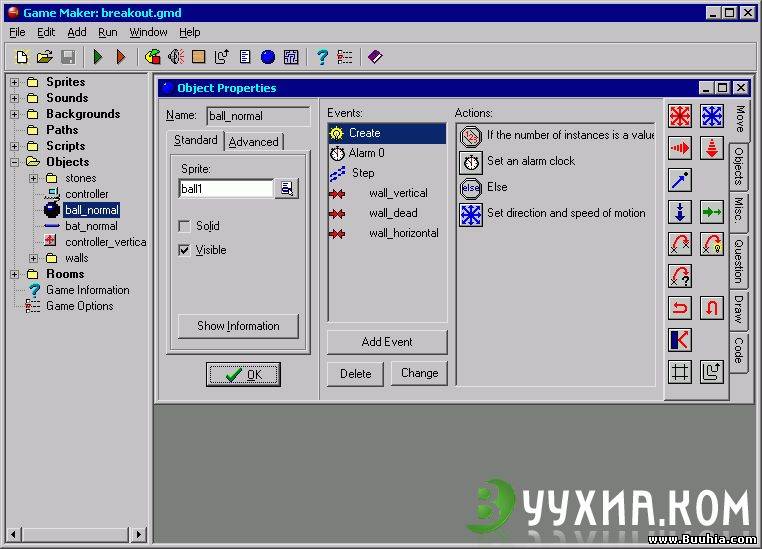Screen dimensions: 762x549
Task: Select the Alarm 0 event
Action: 387,153
